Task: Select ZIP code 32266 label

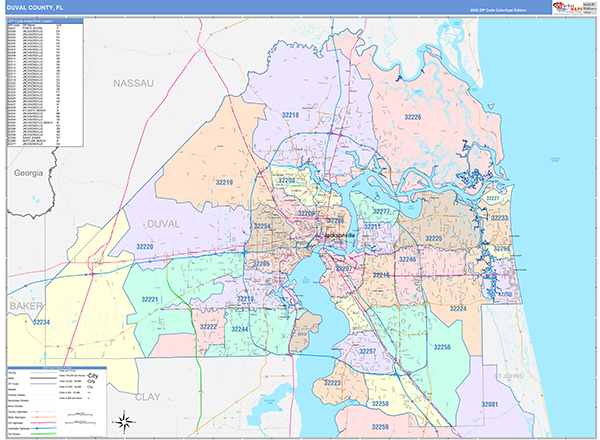Action: 501,249
